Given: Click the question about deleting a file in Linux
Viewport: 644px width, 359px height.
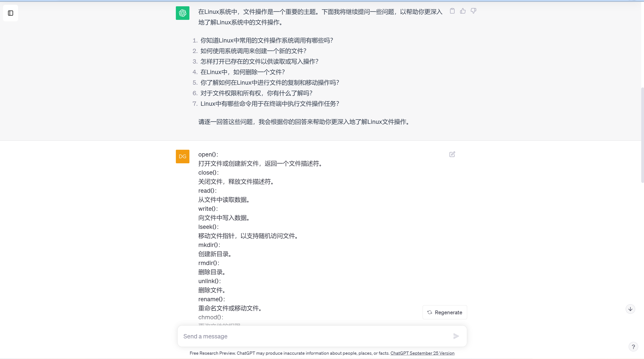Looking at the screenshot, I should pyautogui.click(x=243, y=72).
